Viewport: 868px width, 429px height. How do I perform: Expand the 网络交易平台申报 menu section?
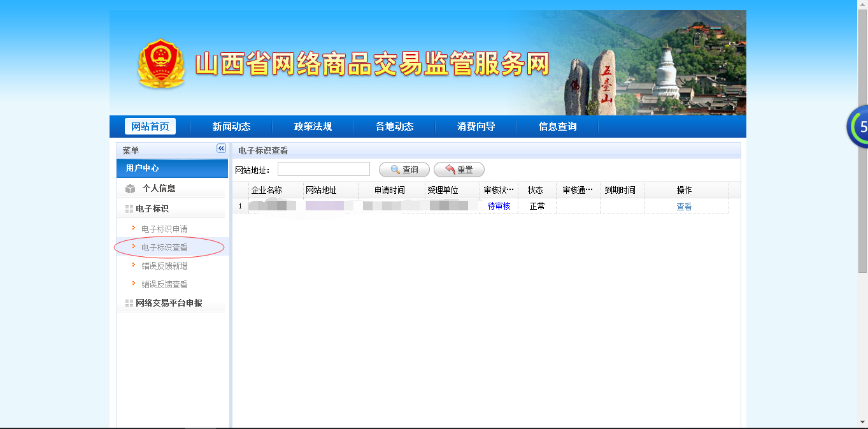(169, 303)
